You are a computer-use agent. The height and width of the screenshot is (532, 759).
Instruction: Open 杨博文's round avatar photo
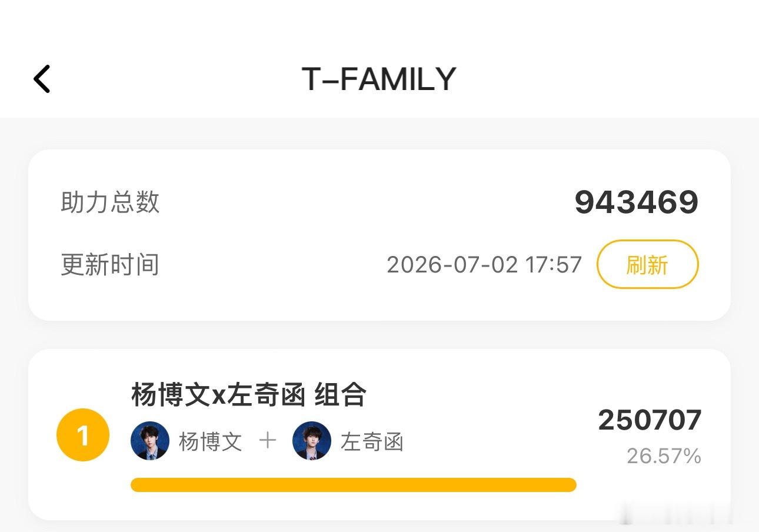tap(150, 441)
